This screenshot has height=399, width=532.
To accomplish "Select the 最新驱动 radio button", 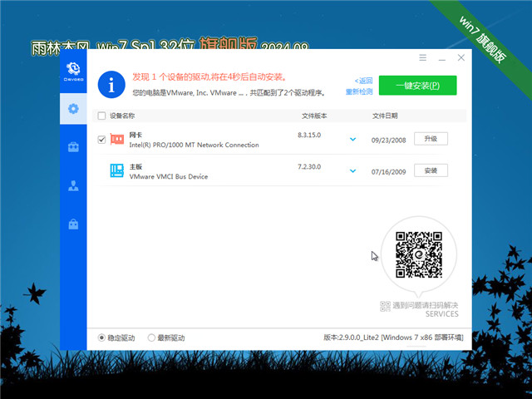I will [x=151, y=337].
